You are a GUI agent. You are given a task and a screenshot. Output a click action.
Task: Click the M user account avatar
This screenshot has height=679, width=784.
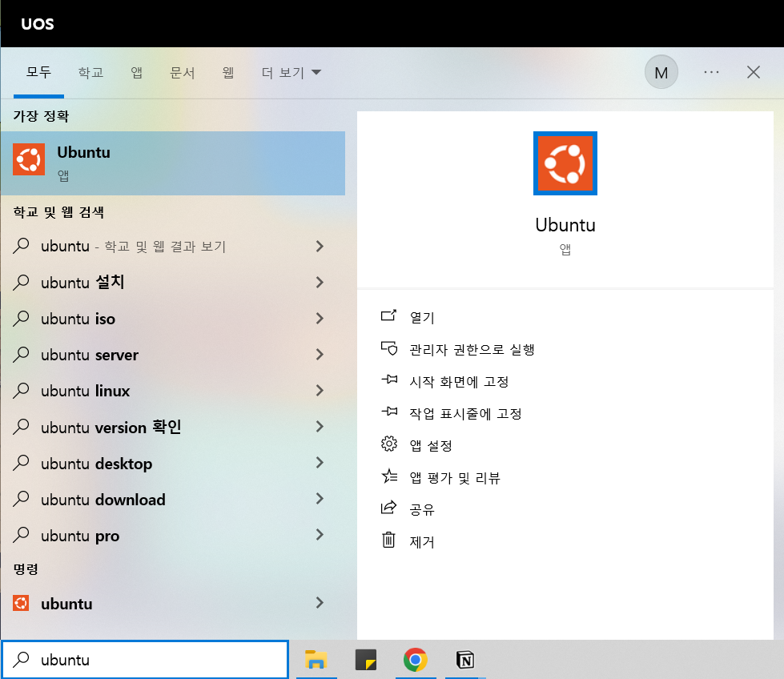pos(661,73)
